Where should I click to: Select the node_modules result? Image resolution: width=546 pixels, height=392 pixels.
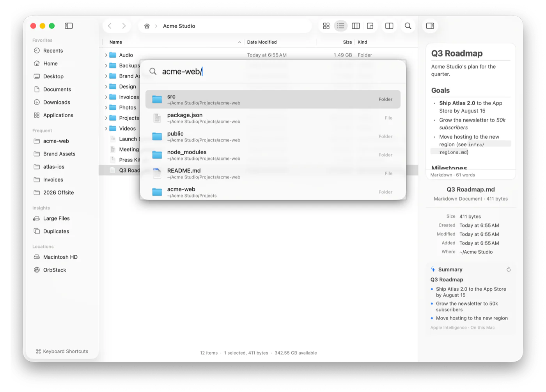coord(273,155)
